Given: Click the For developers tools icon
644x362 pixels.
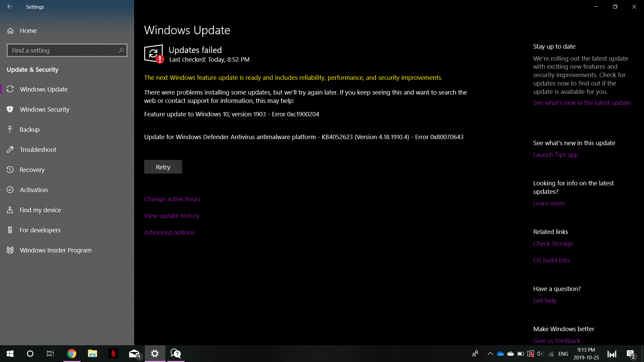Looking at the screenshot, I should (10, 230).
